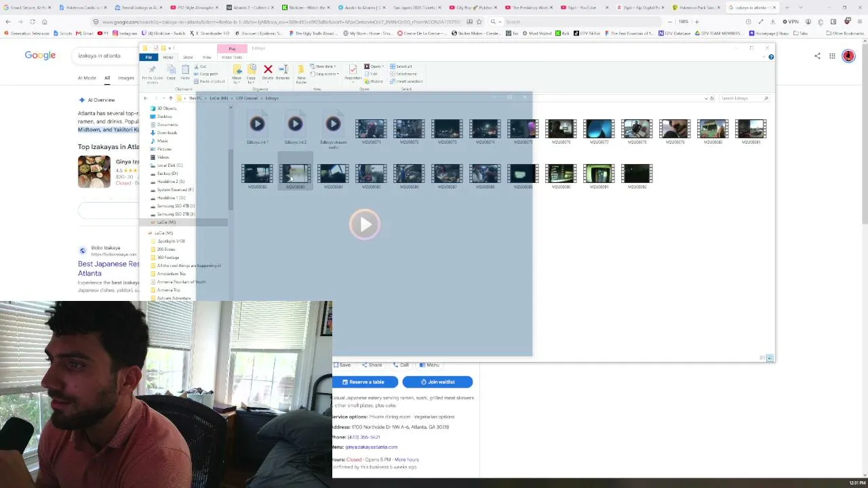Click Menu button on restaurant panel
Screen dimensions: 868x488
tap(430, 365)
